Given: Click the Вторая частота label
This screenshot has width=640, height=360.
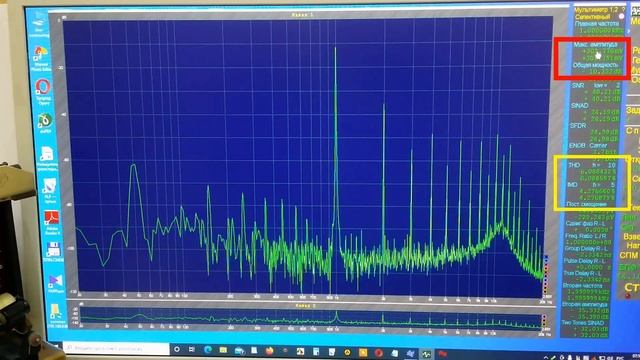Looking at the screenshot, I should click(x=584, y=285).
